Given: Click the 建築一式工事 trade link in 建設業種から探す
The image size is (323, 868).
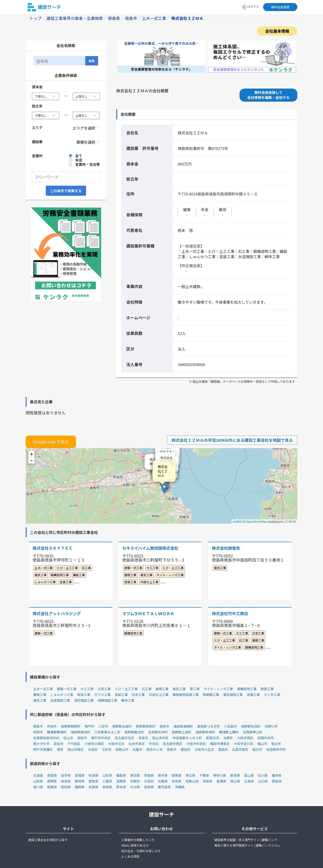Looking at the screenshot, I should [67, 689].
